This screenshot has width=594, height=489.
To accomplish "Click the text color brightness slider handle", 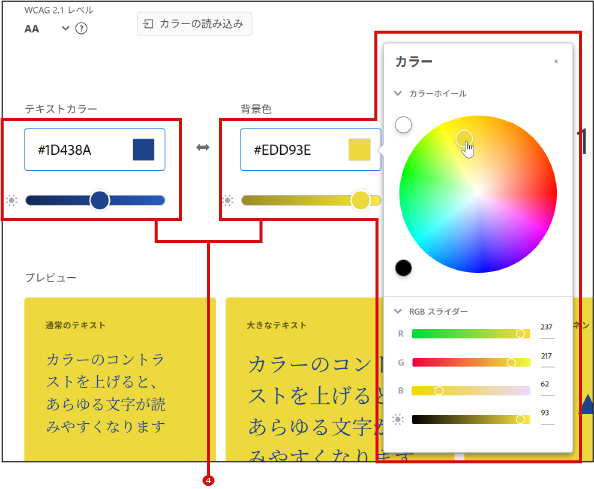I will tap(100, 200).
